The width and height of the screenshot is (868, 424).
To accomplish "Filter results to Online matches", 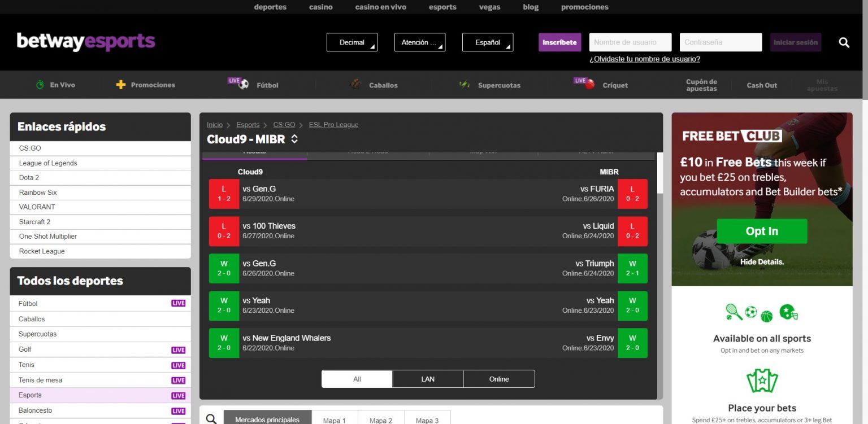I will 499,379.
